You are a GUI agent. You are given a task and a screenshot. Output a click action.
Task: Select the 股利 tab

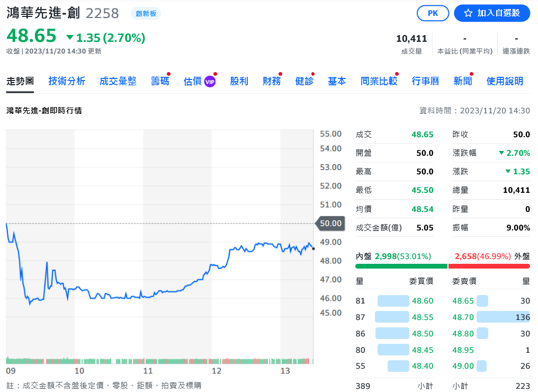(239, 81)
